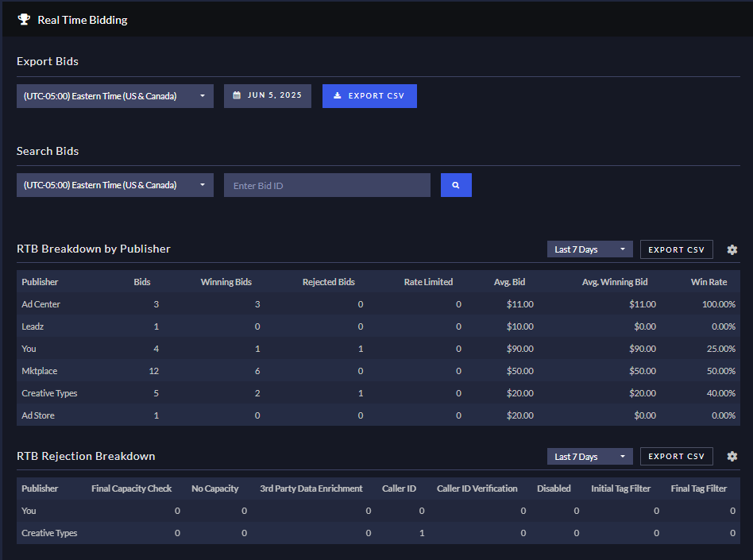Viewport: 753px width, 560px height.
Task: Click Mktplace's Bids value 12
Action: (x=153, y=371)
